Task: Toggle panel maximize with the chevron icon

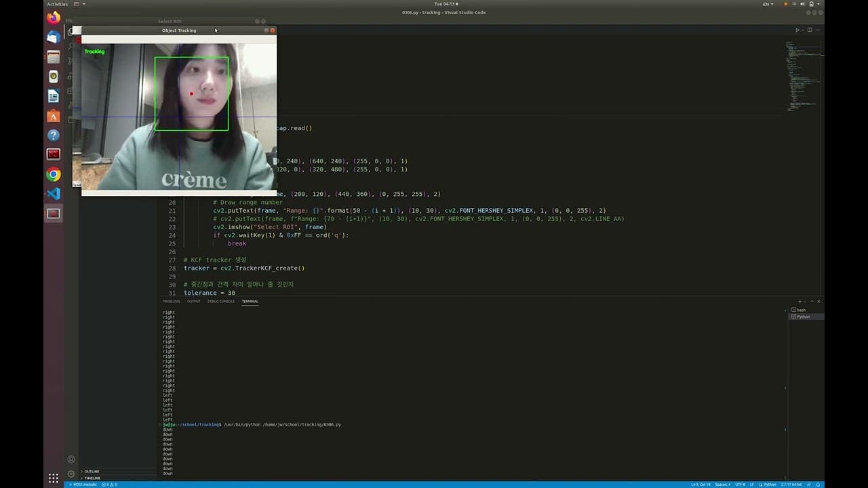Action: pos(814,301)
